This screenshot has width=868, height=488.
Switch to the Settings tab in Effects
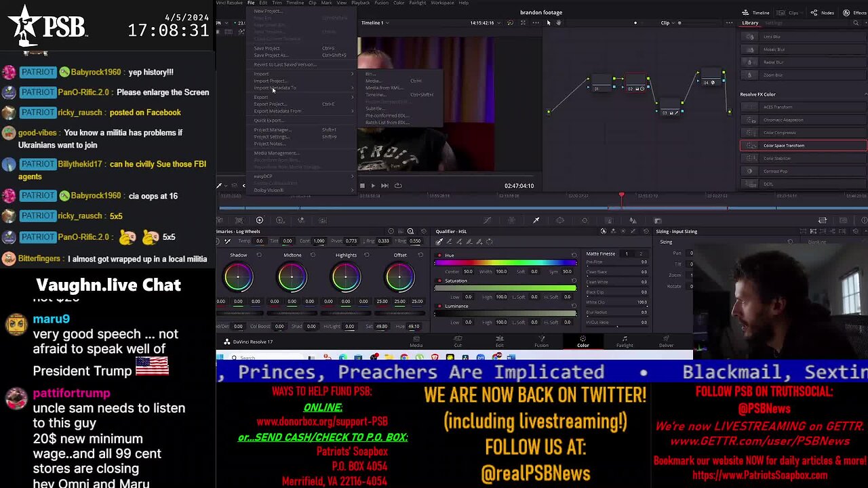click(x=774, y=23)
